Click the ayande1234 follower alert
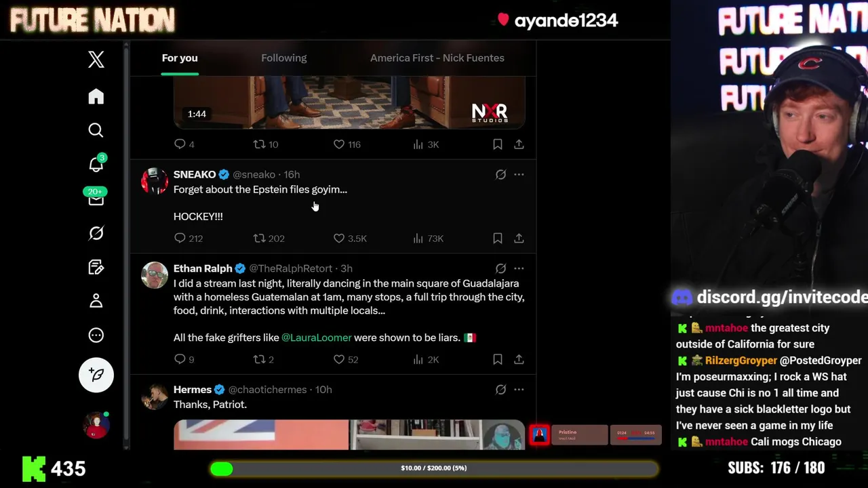Viewport: 868px width, 488px height. (557, 20)
